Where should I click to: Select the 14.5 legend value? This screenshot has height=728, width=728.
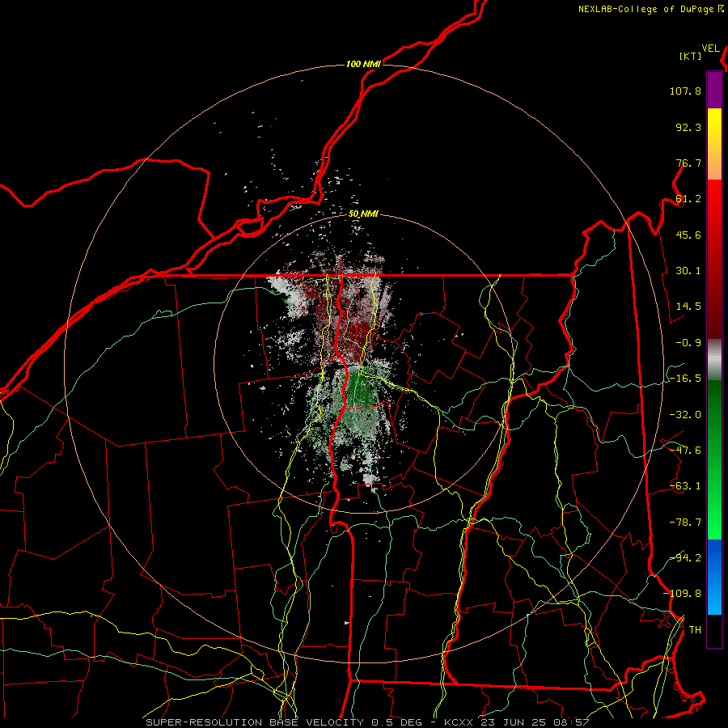tap(688, 307)
